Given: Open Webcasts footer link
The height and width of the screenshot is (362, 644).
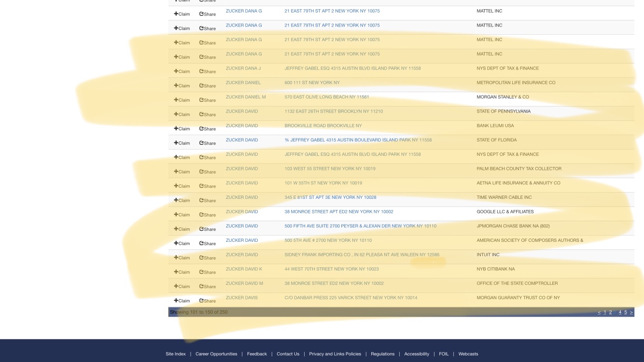Looking at the screenshot, I should (468, 354).
